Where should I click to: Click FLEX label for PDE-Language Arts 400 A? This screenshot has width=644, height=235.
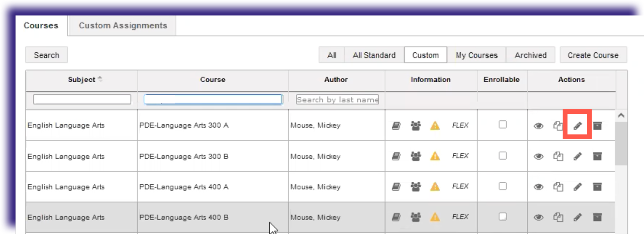pyautogui.click(x=460, y=187)
